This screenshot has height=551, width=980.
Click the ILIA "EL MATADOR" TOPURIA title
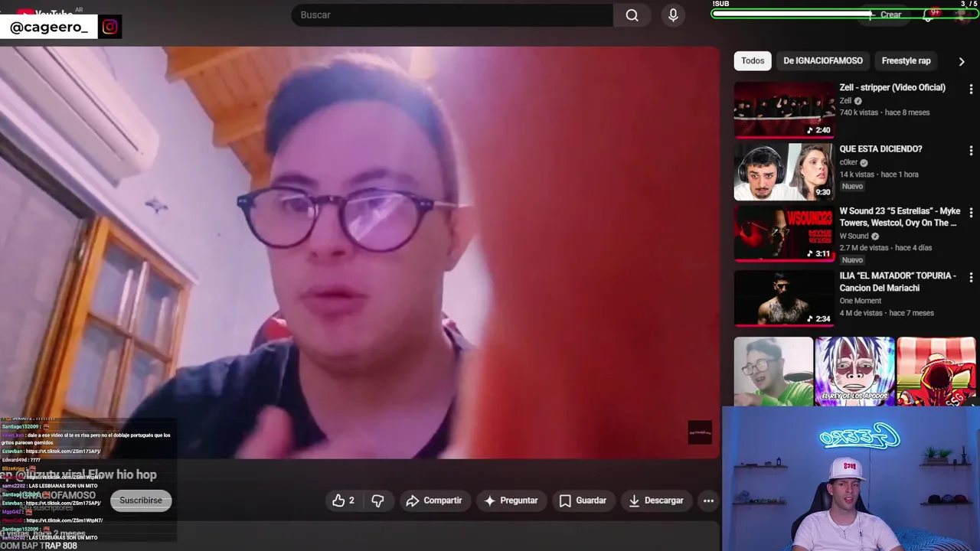coord(897,282)
